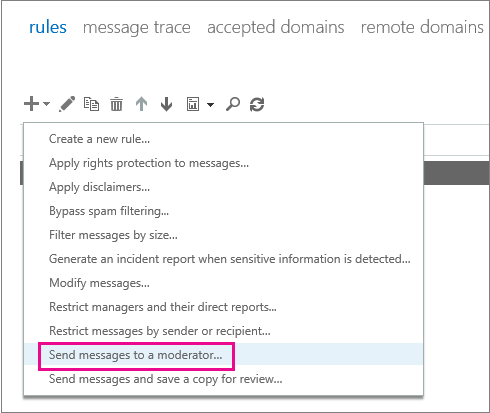This screenshot has width=490, height=413.
Task: Select the rules tab
Action: pyautogui.click(x=48, y=27)
